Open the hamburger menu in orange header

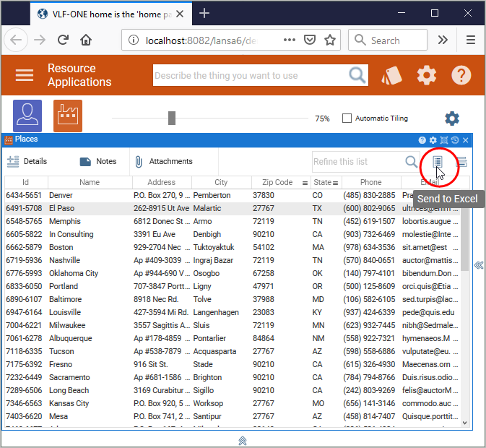(25, 75)
